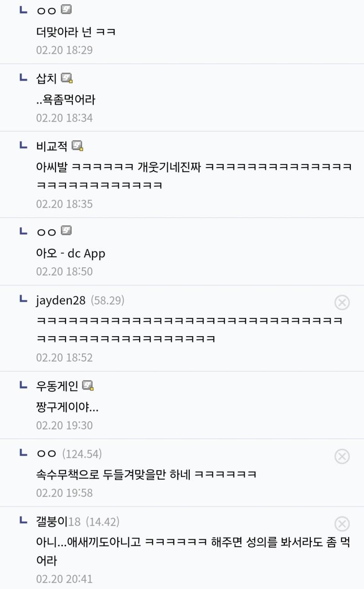Viewport: 364px width, 589px height.
Task: Click the X icon on the 124.54 comment
Action: (342, 456)
